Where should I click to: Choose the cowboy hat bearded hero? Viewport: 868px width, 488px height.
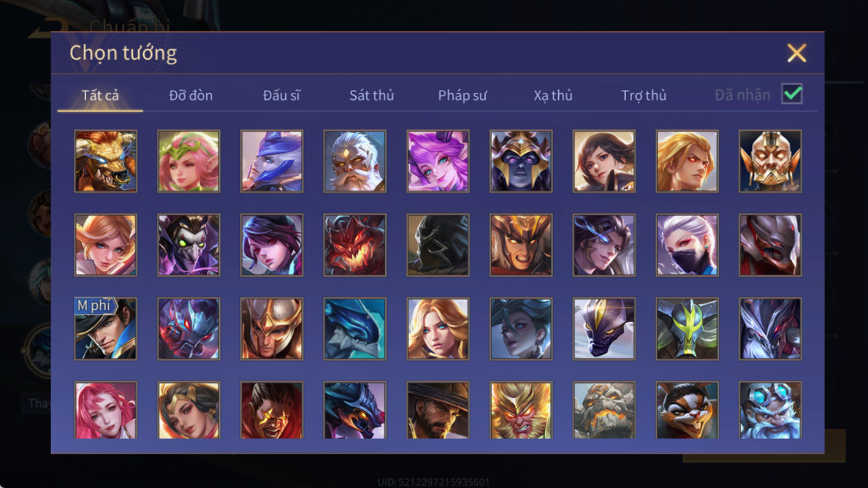click(438, 410)
